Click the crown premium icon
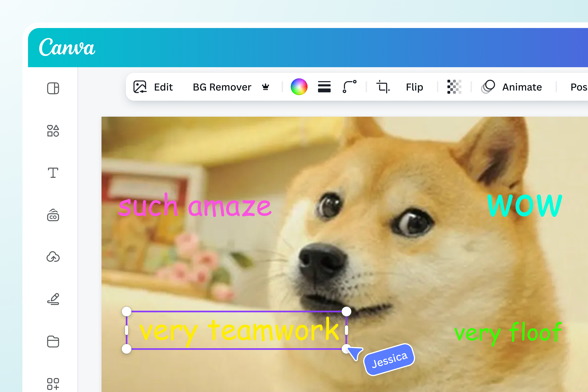The width and height of the screenshot is (588, 392). click(266, 87)
